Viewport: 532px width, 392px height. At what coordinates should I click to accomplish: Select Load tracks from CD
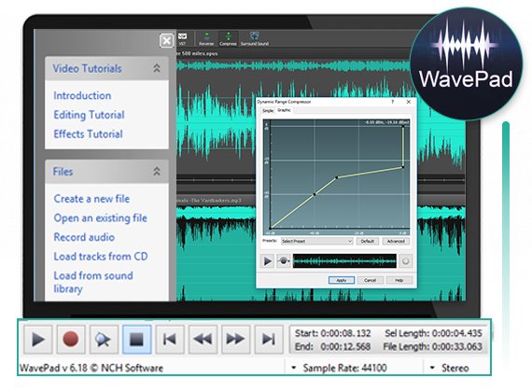click(x=101, y=257)
